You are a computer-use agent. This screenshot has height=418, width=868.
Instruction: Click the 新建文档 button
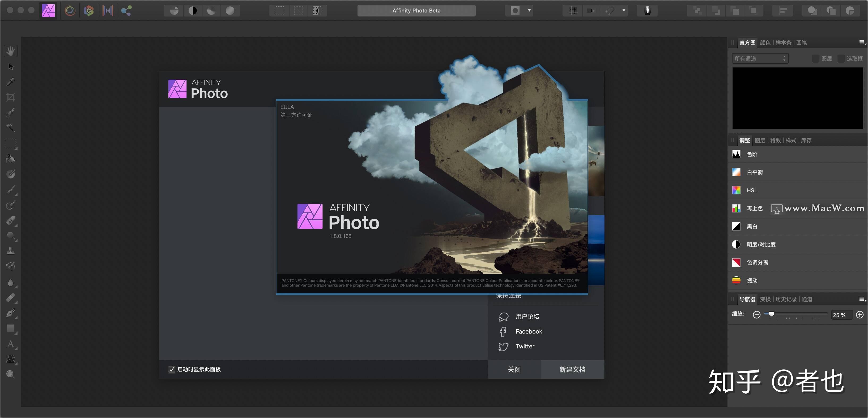[x=572, y=369]
